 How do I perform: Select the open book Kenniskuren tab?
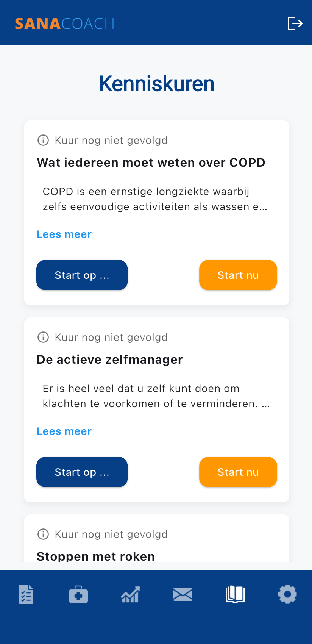click(235, 594)
